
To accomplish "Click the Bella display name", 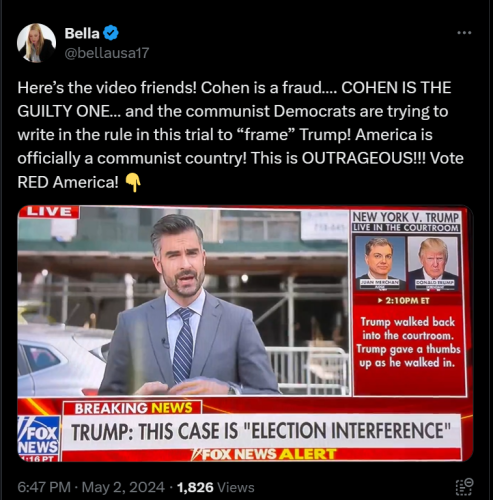I will (82, 33).
